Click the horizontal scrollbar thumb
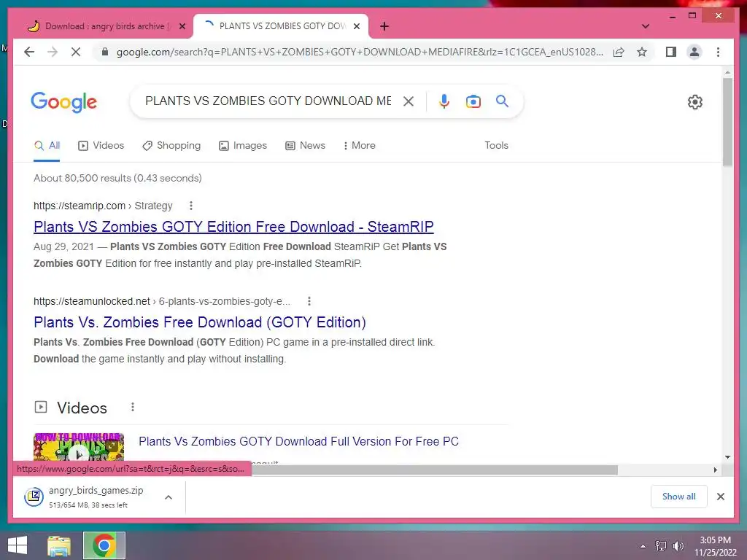The image size is (747, 560). [435, 470]
